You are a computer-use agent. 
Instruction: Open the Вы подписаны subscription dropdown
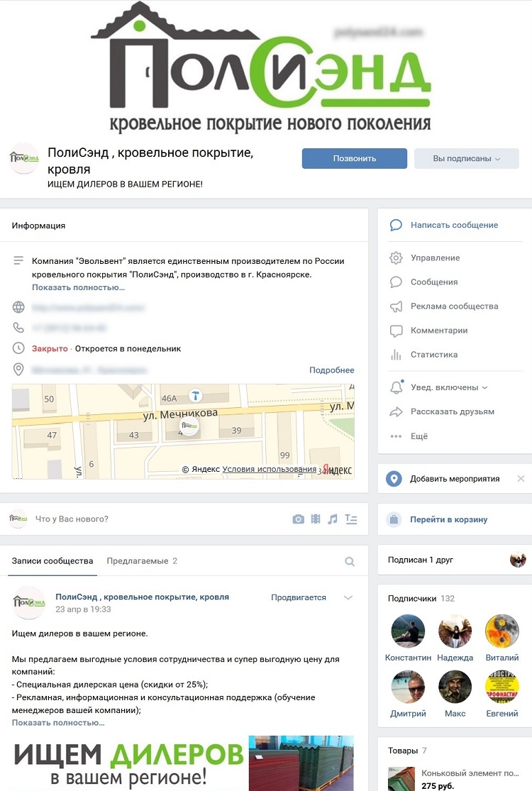pyautogui.click(x=467, y=158)
